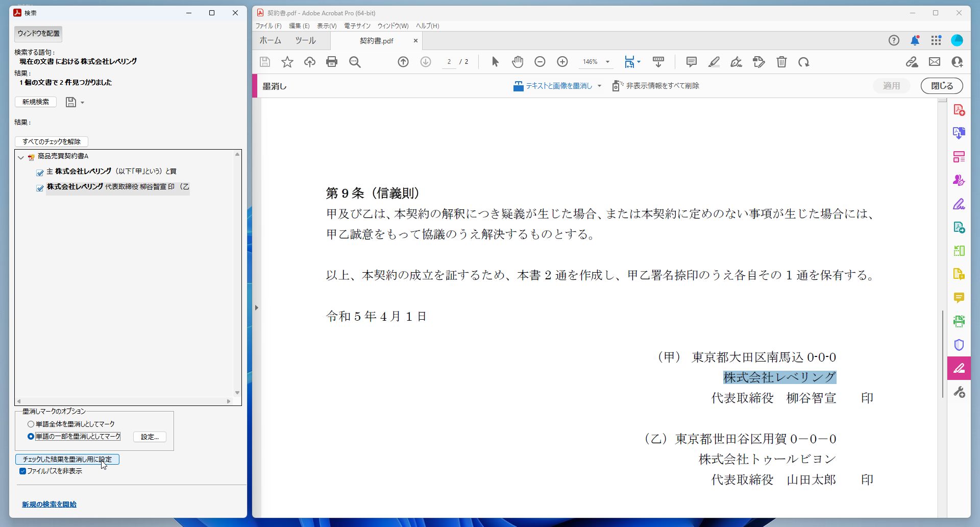Select the Hand tool in toolbar
The width and height of the screenshot is (980, 527).
517,61
